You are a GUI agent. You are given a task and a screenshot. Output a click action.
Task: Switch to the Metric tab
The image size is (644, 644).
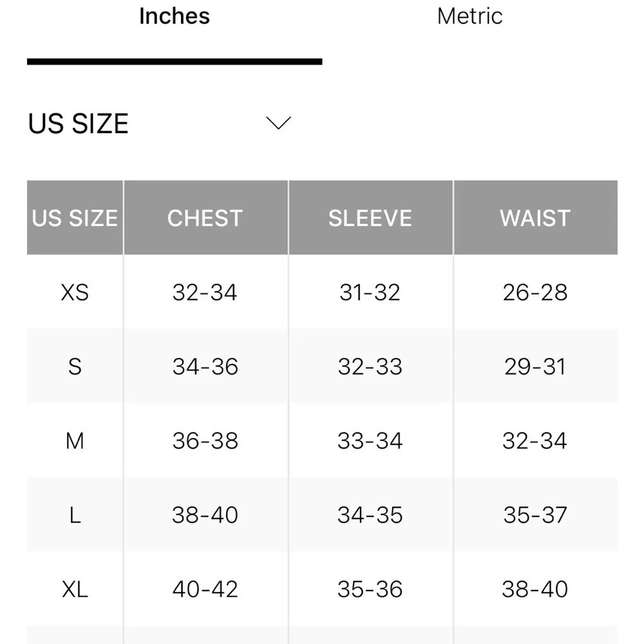click(469, 17)
